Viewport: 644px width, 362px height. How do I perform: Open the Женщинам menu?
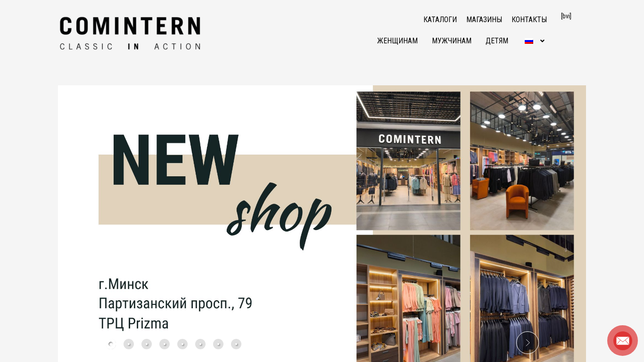click(397, 41)
